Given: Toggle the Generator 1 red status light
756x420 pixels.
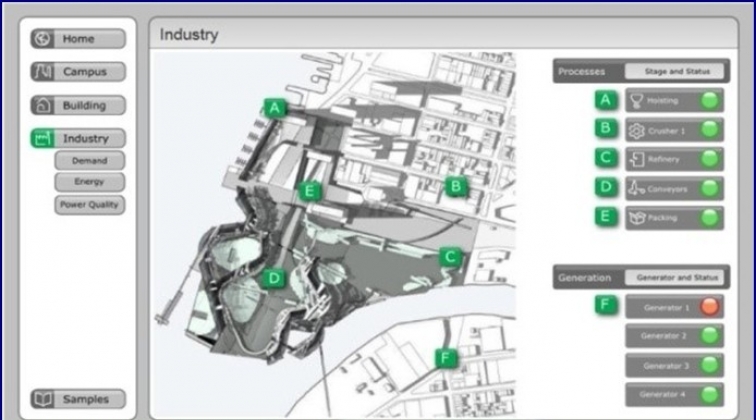Looking at the screenshot, I should [x=710, y=307].
